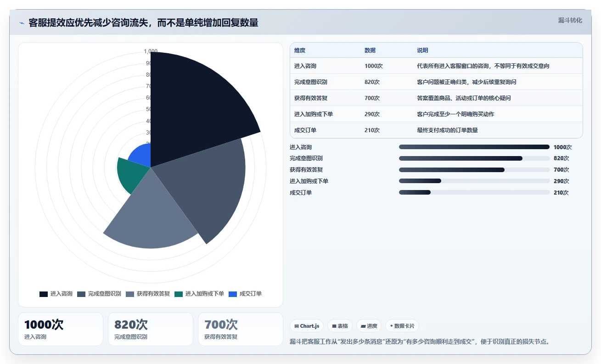Click the Chart.js tag

tap(307, 326)
